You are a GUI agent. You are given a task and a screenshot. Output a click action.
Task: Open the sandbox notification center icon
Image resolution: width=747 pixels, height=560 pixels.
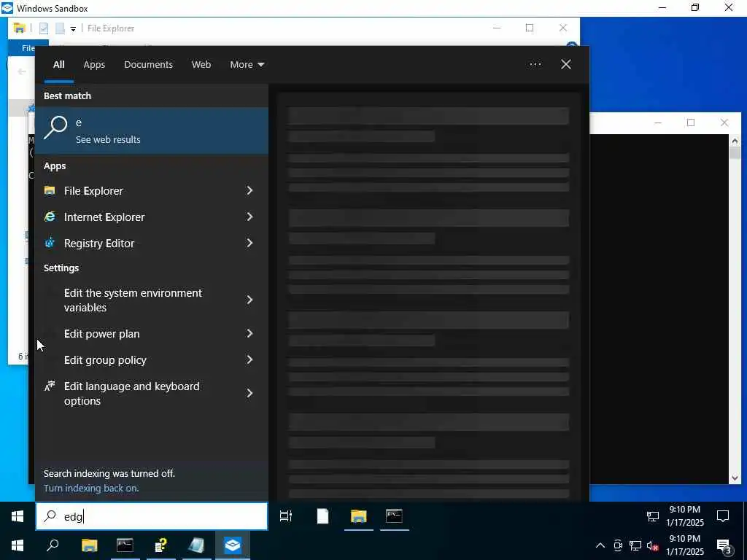[x=723, y=516]
